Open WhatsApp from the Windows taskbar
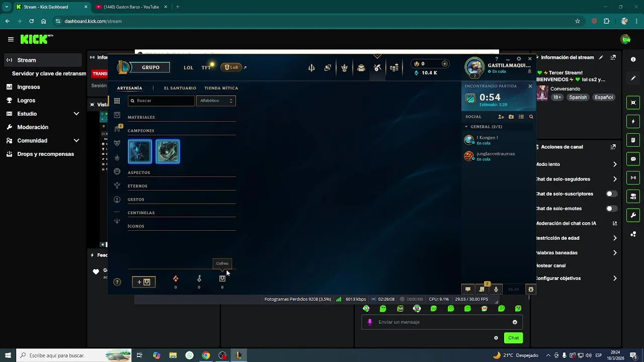Screen dimensions: 644x362 pyautogui.click(x=189, y=355)
